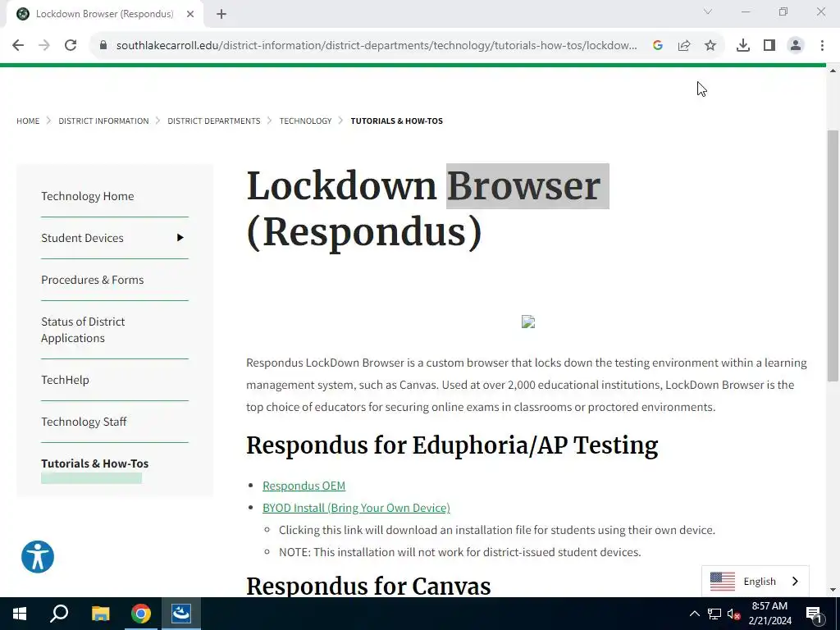
Task: Expand the Student Devices submenu arrow
Action: (x=180, y=237)
